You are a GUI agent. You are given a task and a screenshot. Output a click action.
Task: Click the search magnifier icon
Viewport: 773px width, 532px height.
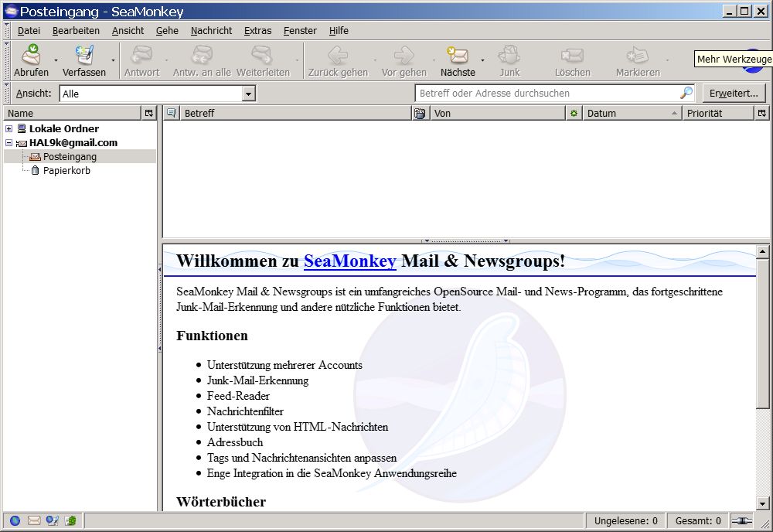pyautogui.click(x=686, y=93)
